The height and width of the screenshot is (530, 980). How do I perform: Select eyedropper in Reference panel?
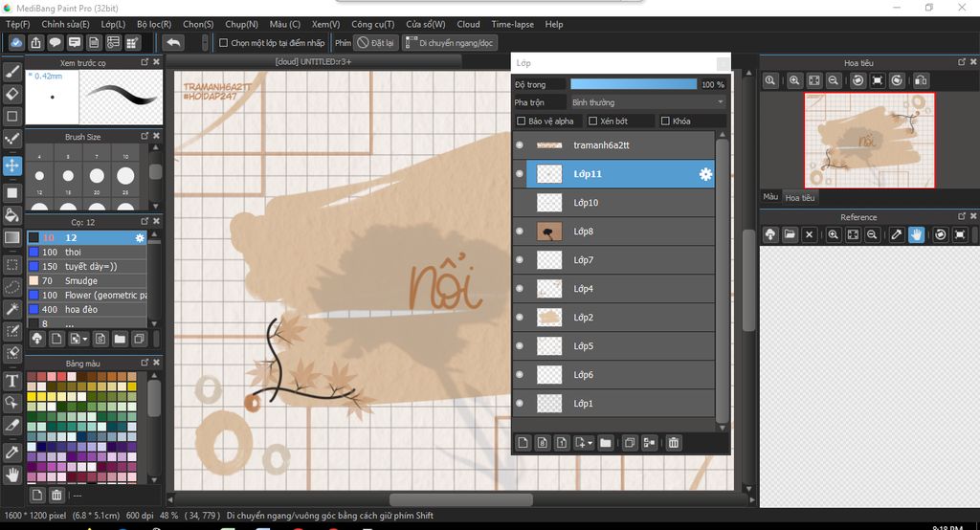click(896, 234)
